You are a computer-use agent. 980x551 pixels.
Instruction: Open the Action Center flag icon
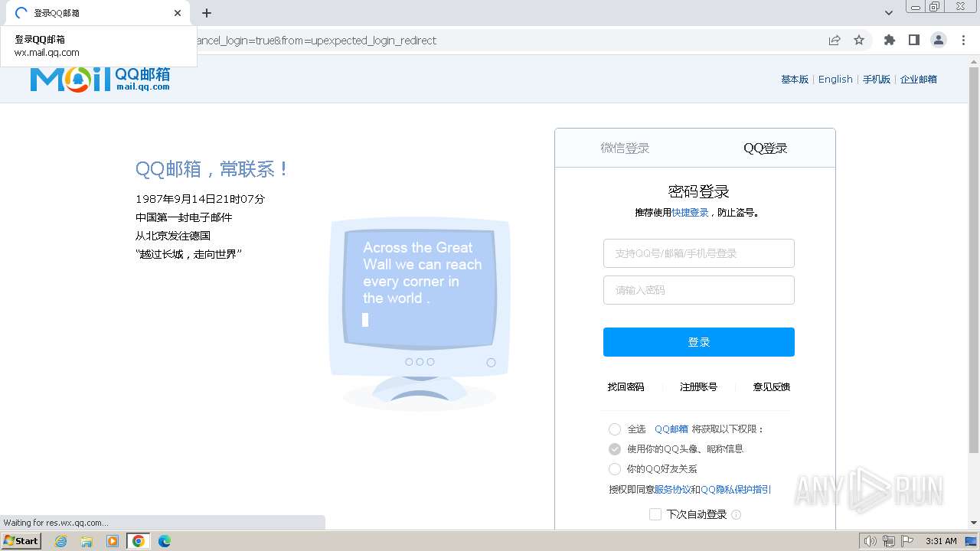pos(907,541)
